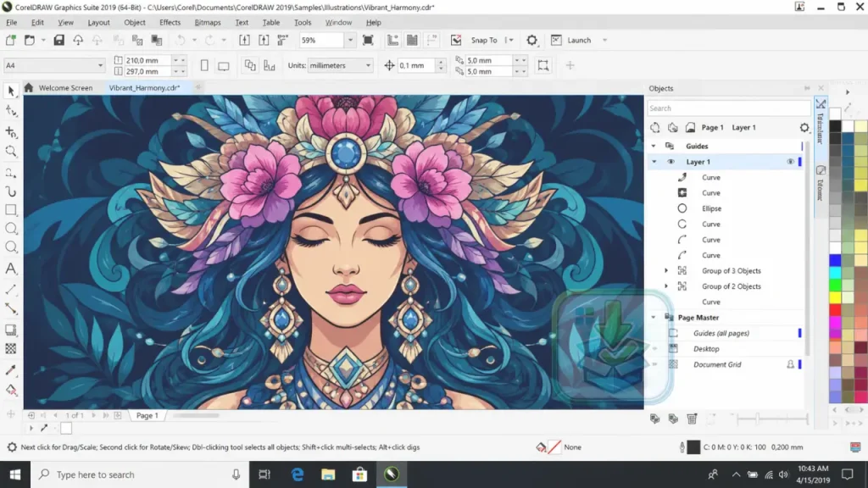Click the Delete trash icon in Objects
The image size is (868, 488).
coord(692,419)
